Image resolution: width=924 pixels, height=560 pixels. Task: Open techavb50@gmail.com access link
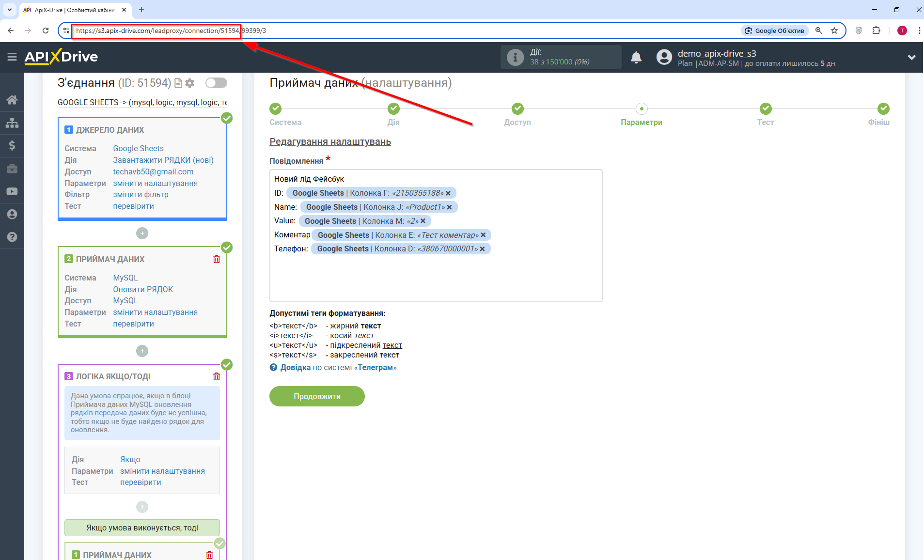pyautogui.click(x=153, y=171)
